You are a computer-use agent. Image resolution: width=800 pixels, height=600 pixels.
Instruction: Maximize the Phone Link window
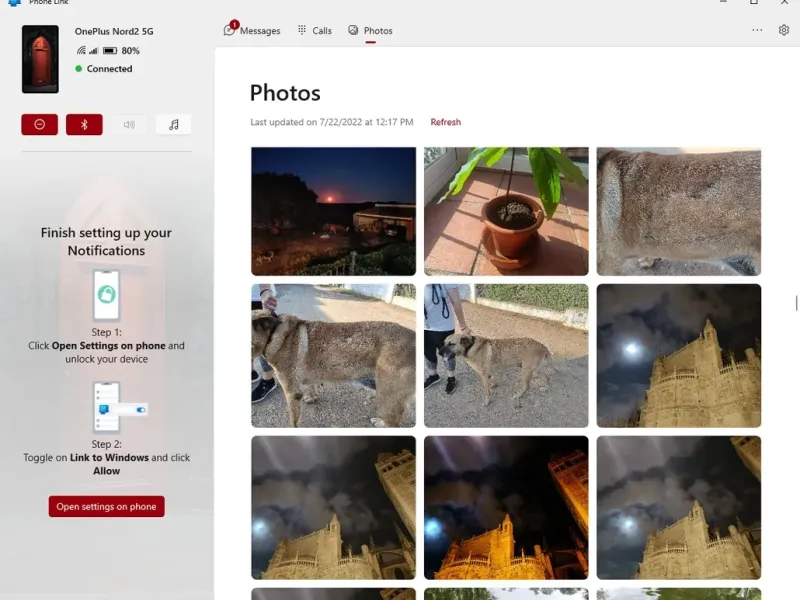pos(754,2)
